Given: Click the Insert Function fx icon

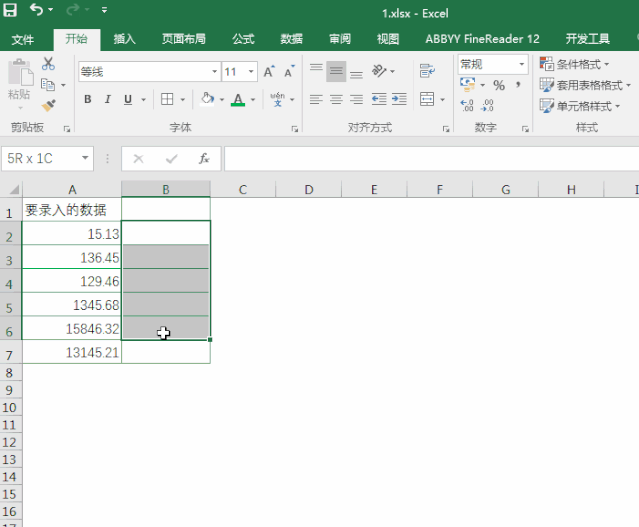Looking at the screenshot, I should coord(203,159).
